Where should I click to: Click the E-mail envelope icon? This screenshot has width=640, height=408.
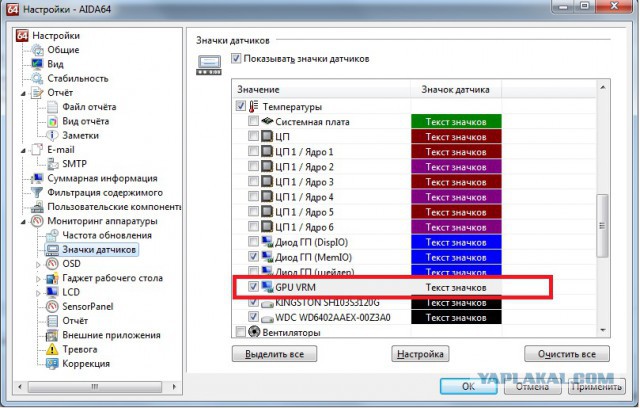tap(38, 150)
